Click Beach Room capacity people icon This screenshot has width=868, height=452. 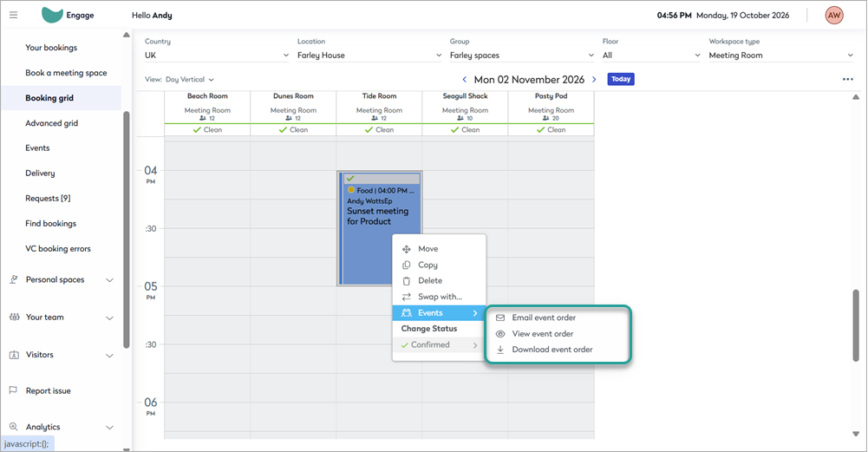pyautogui.click(x=203, y=118)
